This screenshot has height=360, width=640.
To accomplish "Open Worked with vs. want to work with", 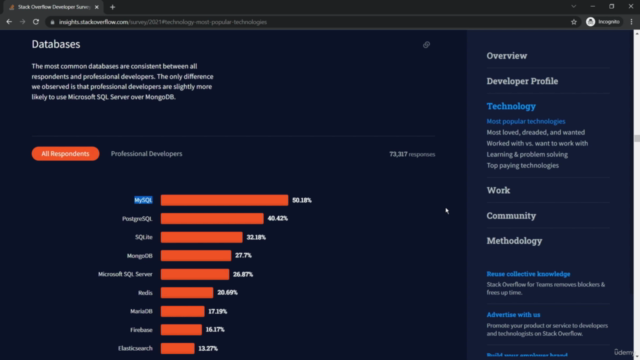I will [x=537, y=143].
